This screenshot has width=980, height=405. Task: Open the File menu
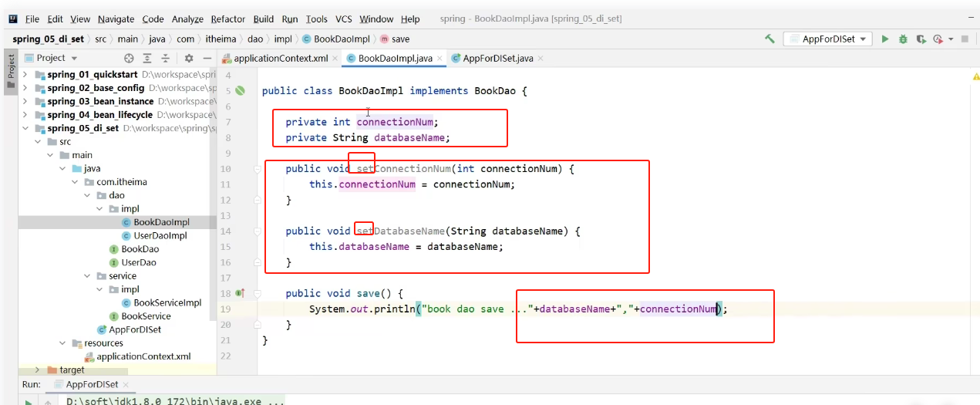[x=32, y=19]
